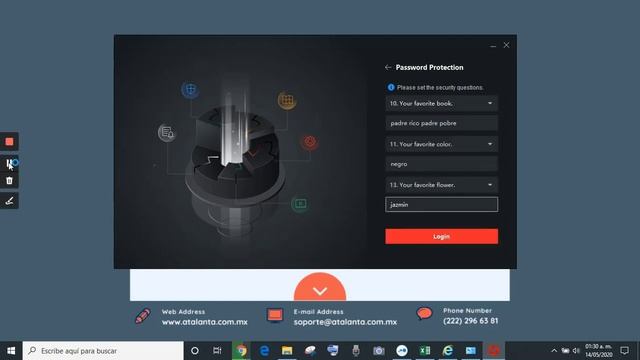Open the volume control in system tray
Screen dimensions: 640x360
pos(576,351)
